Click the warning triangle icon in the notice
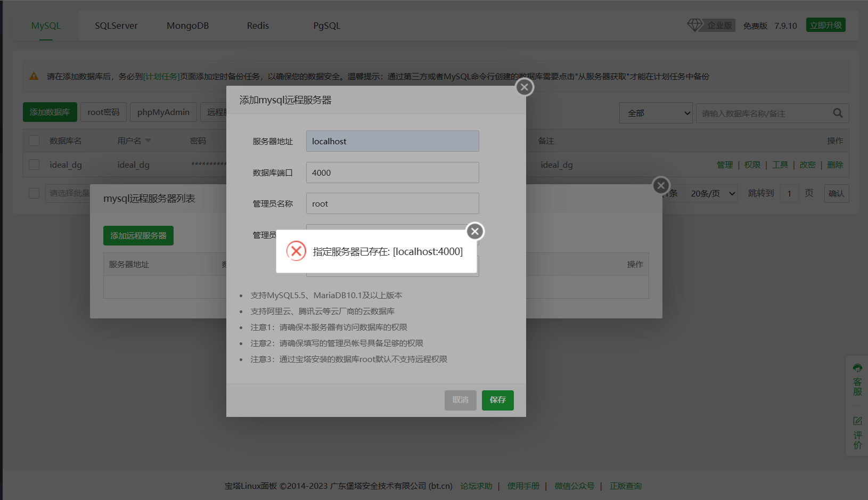Image resolution: width=868 pixels, height=500 pixels. [34, 76]
